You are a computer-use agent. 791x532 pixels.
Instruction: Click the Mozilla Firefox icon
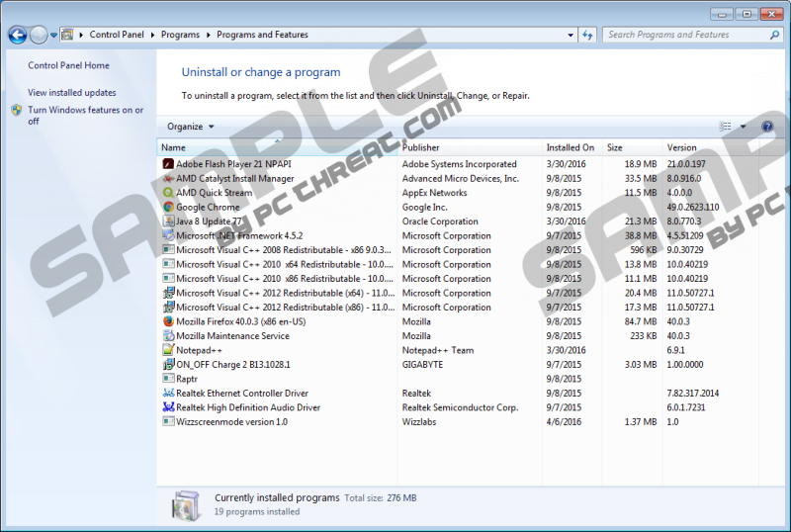(168, 321)
